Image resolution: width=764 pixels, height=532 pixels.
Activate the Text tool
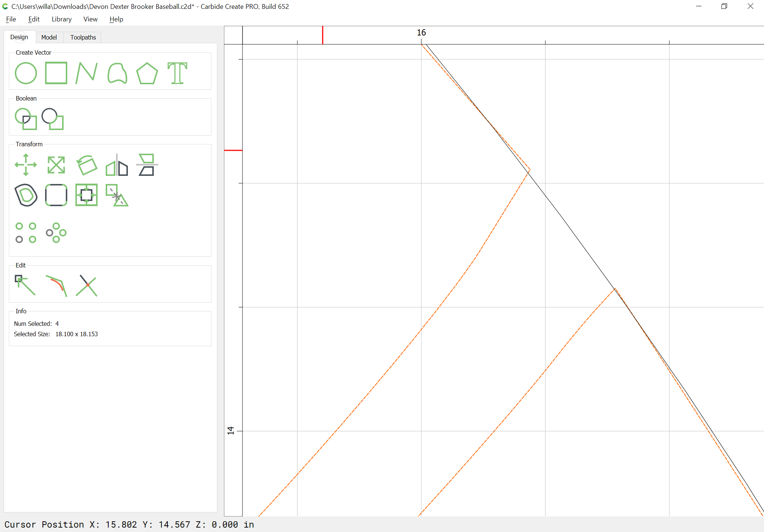pyautogui.click(x=177, y=73)
